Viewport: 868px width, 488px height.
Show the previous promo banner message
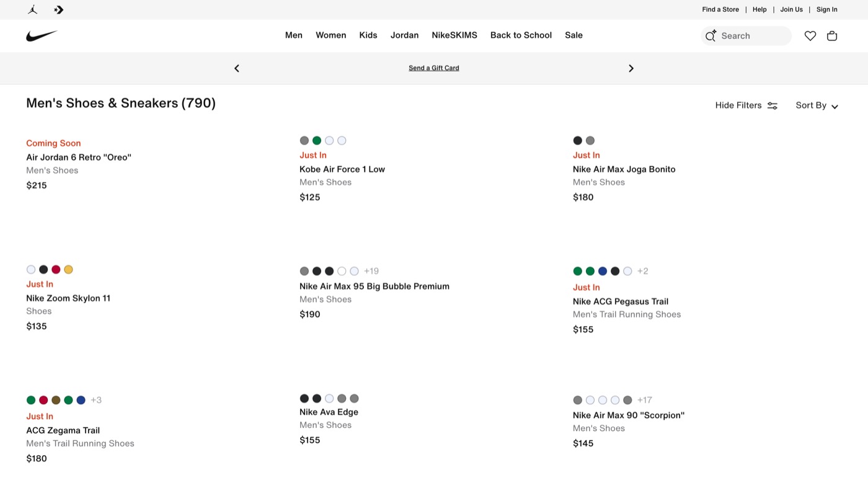[236, 68]
